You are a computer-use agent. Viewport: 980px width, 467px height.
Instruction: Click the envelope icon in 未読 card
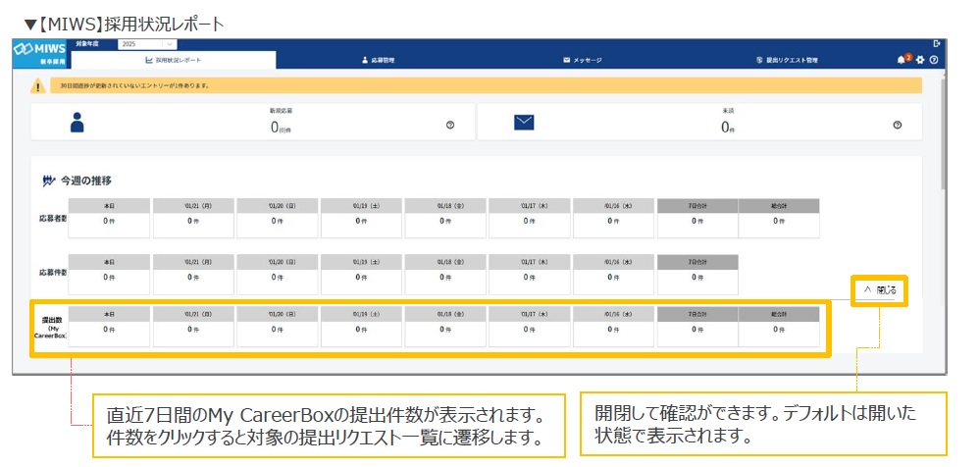(524, 123)
